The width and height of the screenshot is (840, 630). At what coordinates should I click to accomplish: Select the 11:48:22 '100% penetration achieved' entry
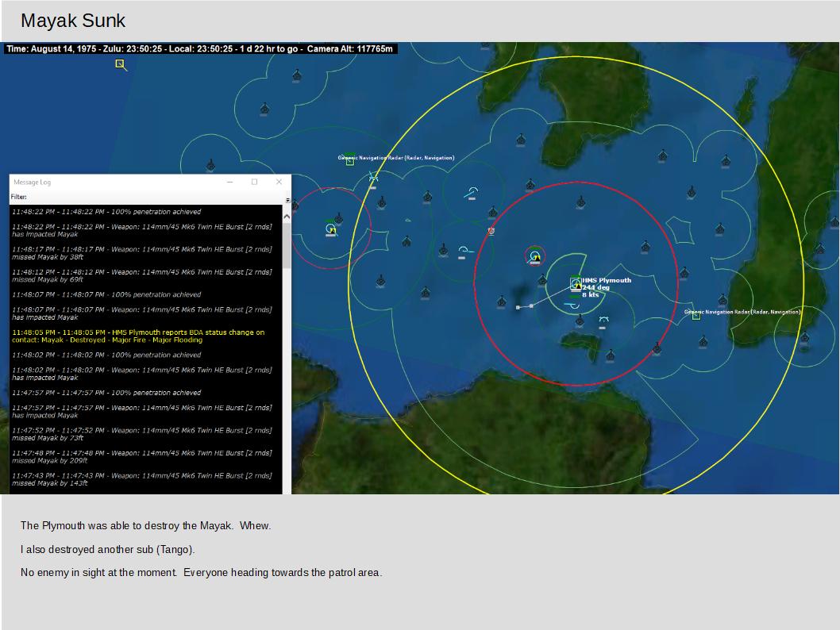(106, 212)
